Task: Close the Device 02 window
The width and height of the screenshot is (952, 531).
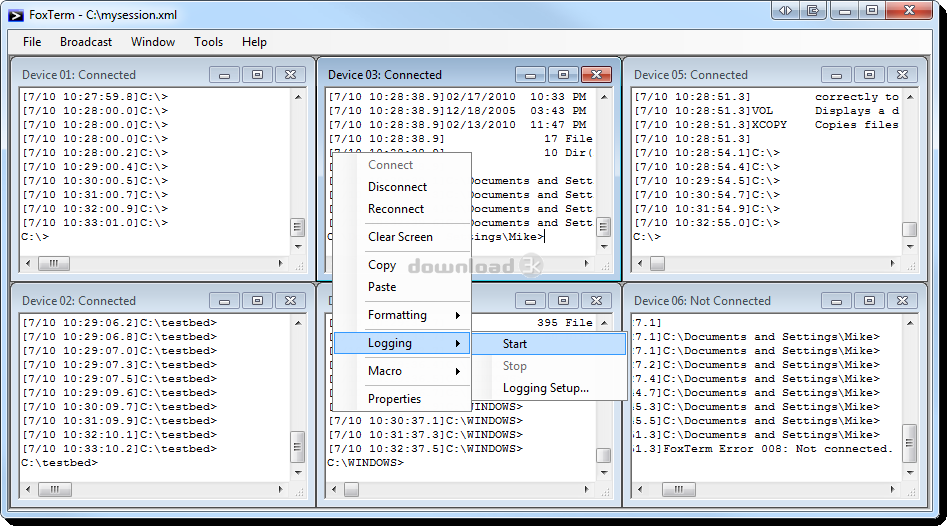Action: coord(290,300)
